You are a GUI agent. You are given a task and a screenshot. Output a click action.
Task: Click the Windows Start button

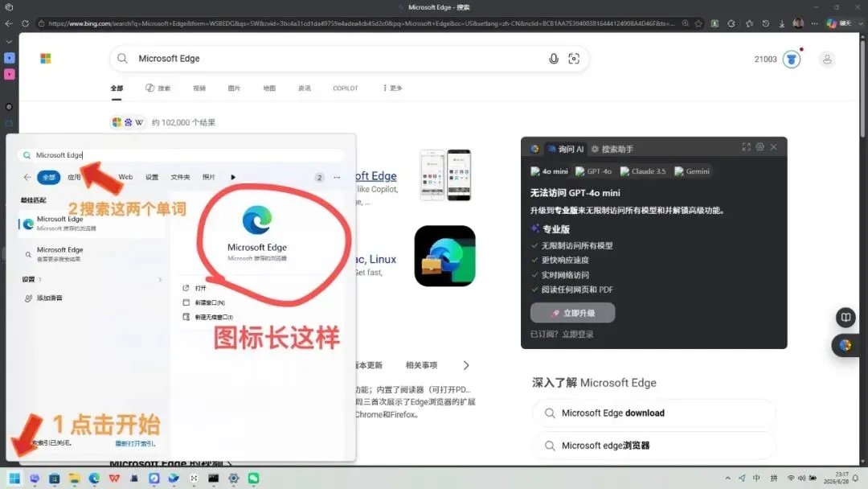[14, 478]
